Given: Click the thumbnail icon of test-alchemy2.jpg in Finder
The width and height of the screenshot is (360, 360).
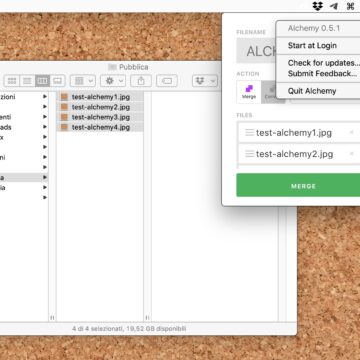Looking at the screenshot, I should coord(64,107).
